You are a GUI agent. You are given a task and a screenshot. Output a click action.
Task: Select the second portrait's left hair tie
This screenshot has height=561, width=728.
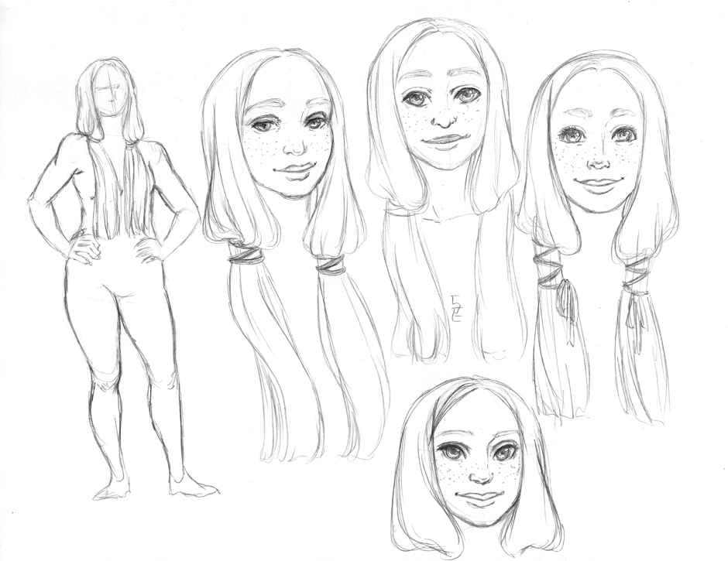click(x=245, y=253)
